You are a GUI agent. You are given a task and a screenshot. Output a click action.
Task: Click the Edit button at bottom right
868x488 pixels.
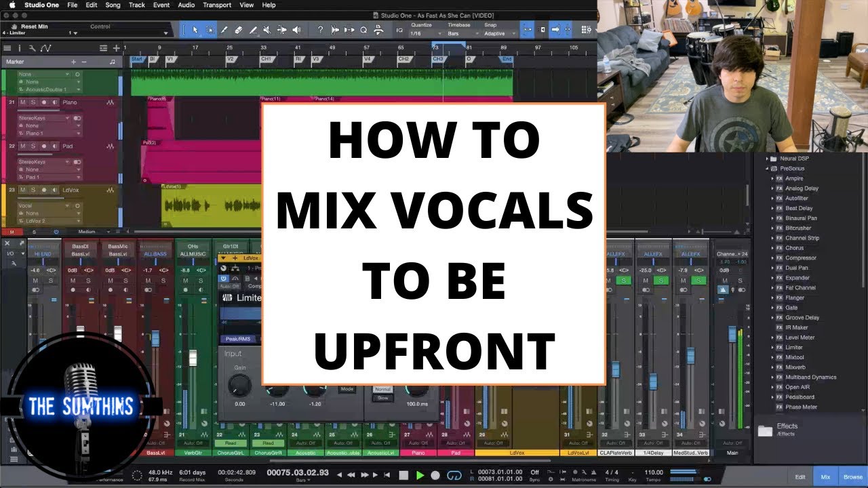coord(800,477)
